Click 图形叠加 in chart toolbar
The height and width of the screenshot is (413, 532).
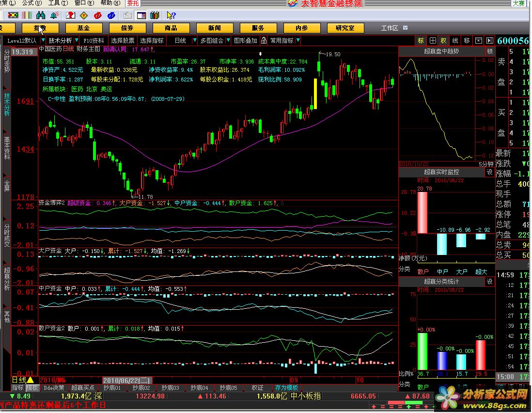point(246,40)
